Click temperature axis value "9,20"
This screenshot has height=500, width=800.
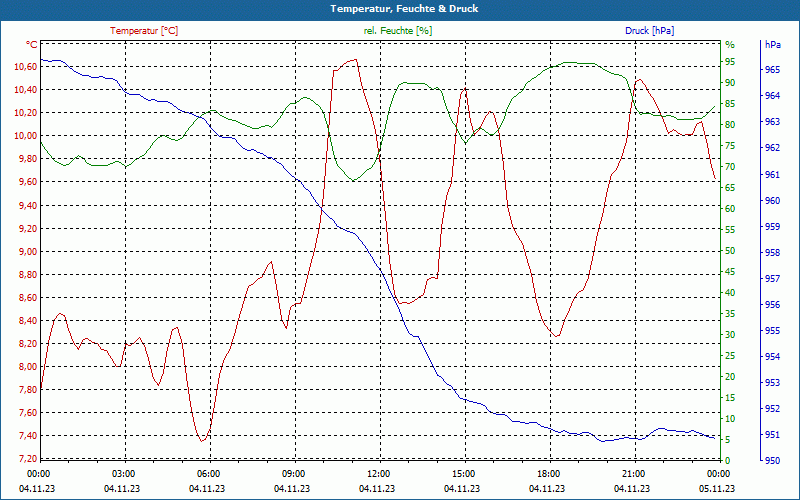[28, 229]
